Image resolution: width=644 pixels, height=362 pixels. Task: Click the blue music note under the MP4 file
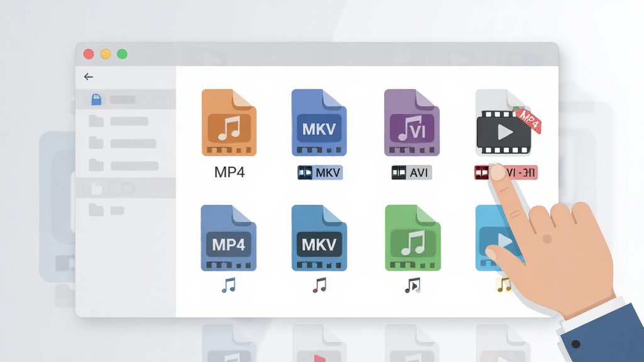coord(229,285)
